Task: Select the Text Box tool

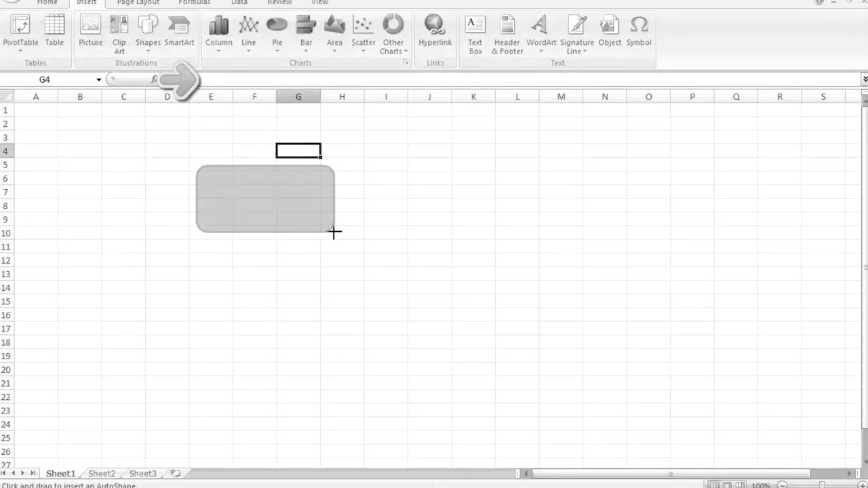Action: click(475, 33)
